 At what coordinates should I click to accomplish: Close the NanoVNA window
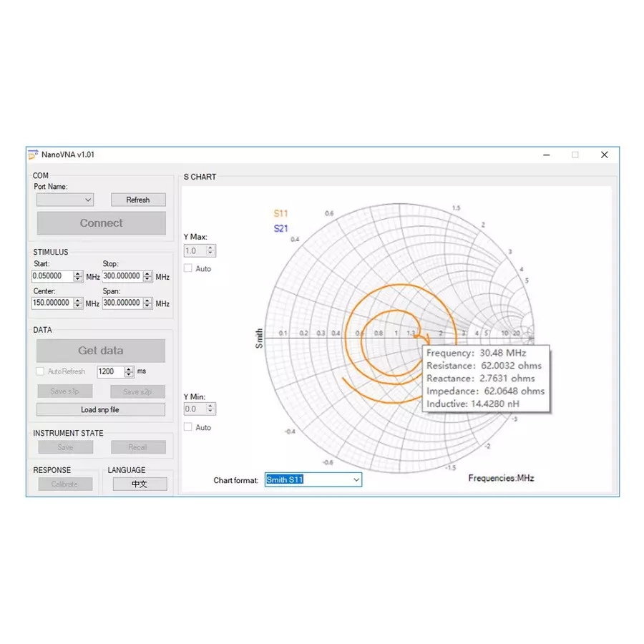[605, 155]
